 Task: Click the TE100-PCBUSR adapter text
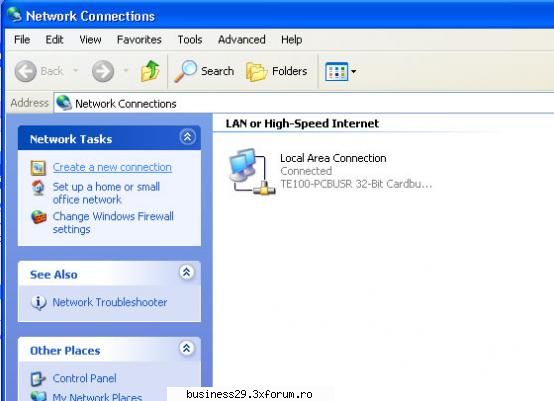click(356, 184)
